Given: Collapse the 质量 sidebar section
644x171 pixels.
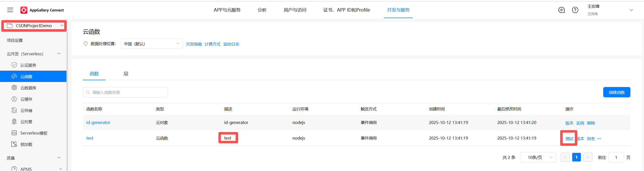Looking at the screenshot, I should (x=59, y=158).
